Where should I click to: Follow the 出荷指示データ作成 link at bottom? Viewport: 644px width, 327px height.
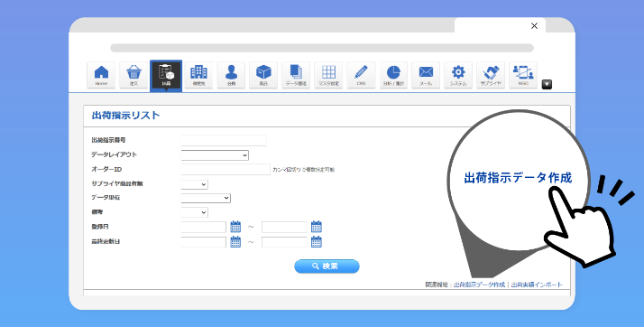(479, 285)
